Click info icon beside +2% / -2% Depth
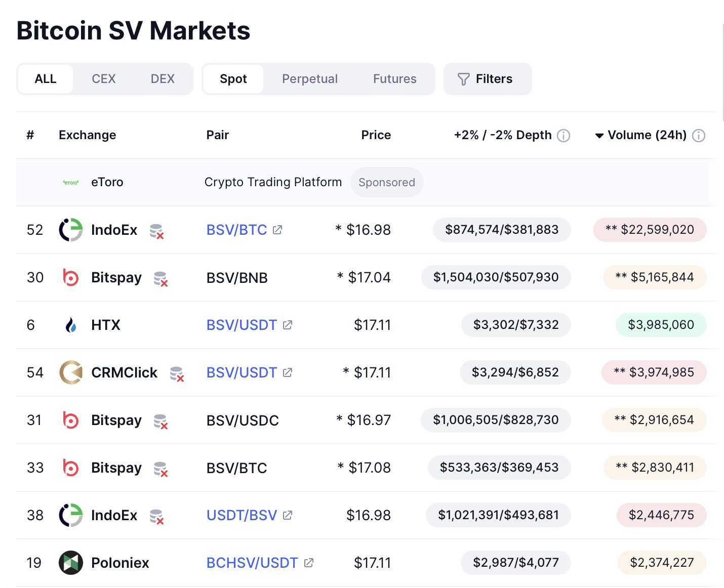This screenshot has height=588, width=724. pyautogui.click(x=564, y=136)
